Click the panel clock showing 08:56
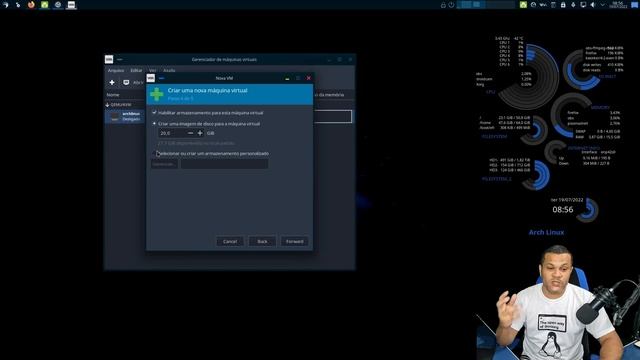 (x=618, y=5)
